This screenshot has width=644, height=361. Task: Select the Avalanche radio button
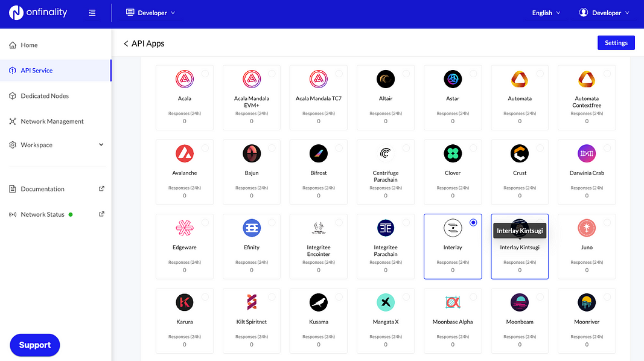coord(205,148)
